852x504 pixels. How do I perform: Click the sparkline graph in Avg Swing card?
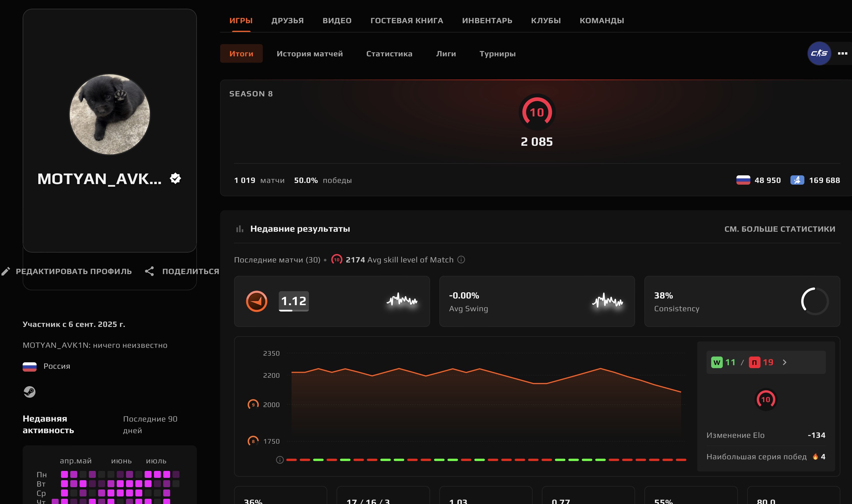(x=607, y=301)
